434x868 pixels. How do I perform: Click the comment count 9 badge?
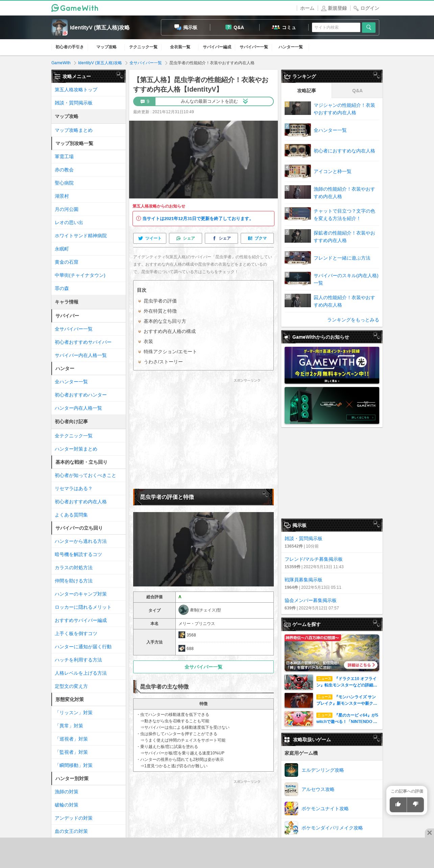pos(145,101)
